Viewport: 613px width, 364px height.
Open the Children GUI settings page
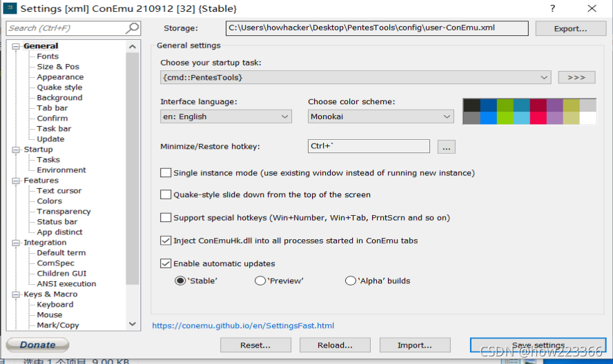tap(61, 274)
